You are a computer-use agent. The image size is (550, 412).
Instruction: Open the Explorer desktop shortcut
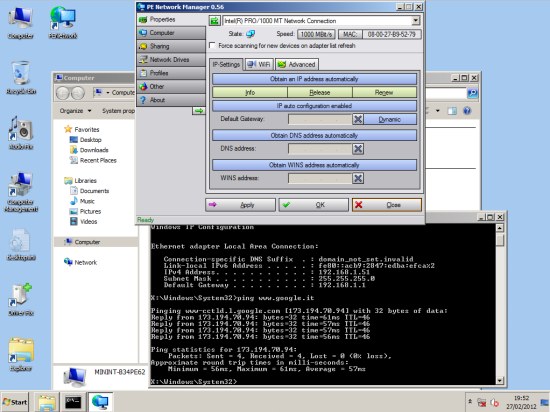pyautogui.click(x=21, y=354)
